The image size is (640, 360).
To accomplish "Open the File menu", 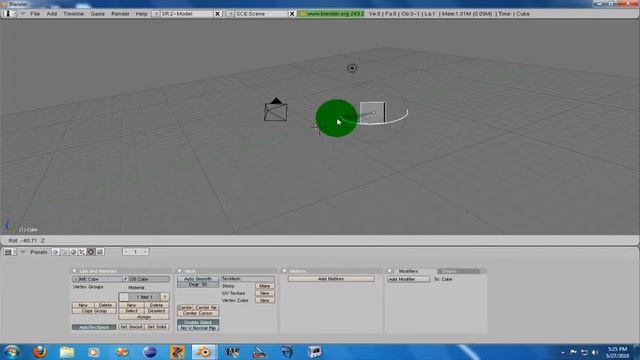I will 35,13.
